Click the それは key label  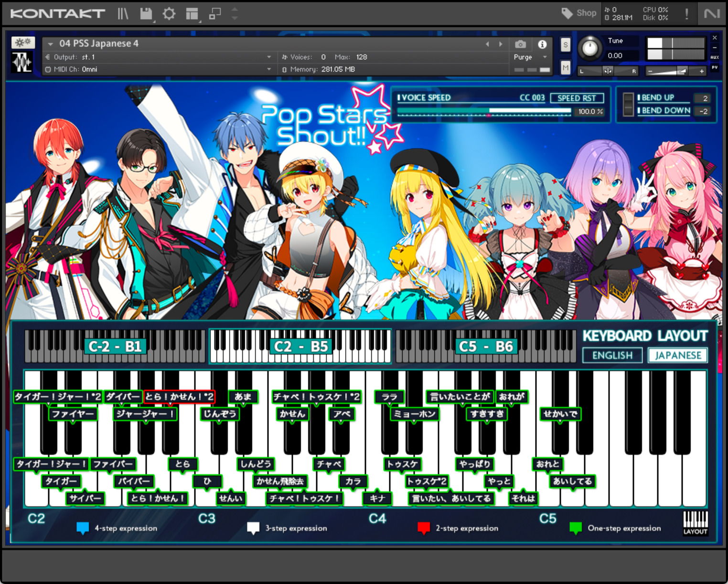coord(523,498)
